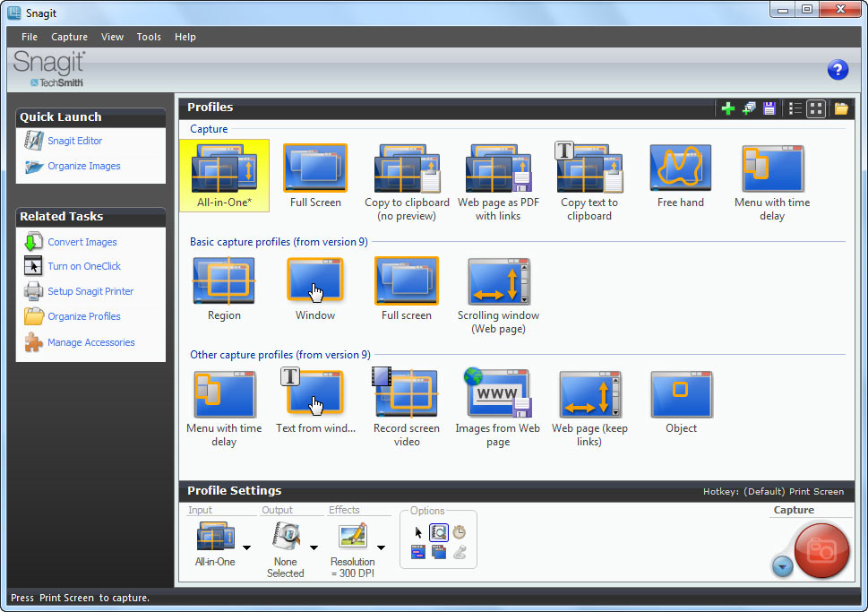868x612 pixels.
Task: Toggle preview in editor capture option
Action: pyautogui.click(x=438, y=531)
